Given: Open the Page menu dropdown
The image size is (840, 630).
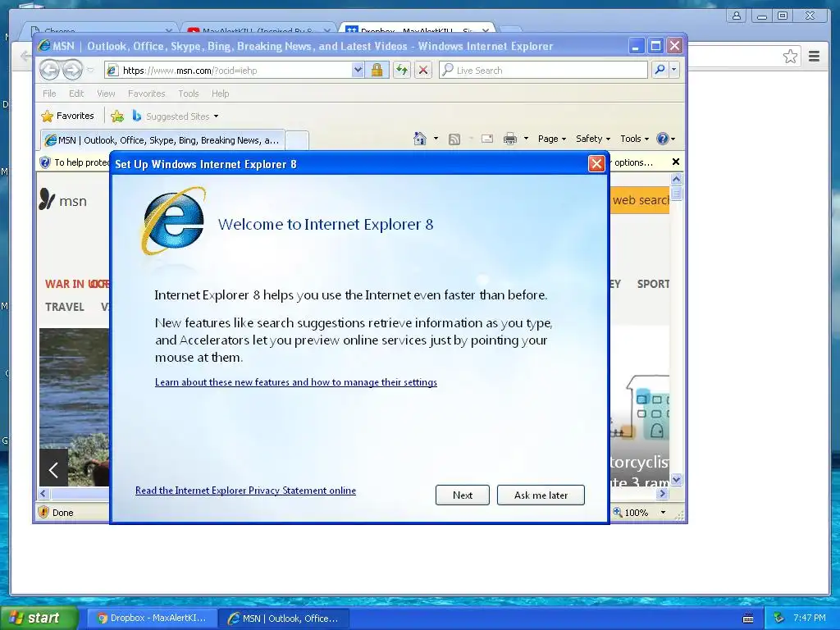Looking at the screenshot, I should click(x=552, y=139).
